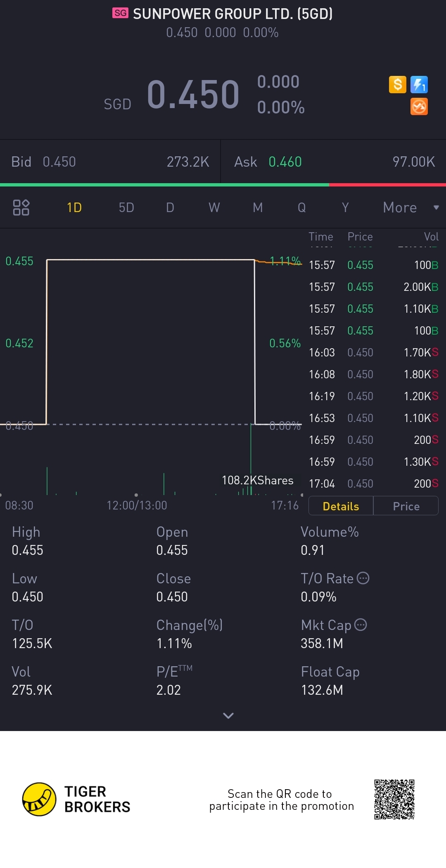Tap the T/O Rate value 0.09%
The height and width of the screenshot is (868, 446).
[318, 597]
